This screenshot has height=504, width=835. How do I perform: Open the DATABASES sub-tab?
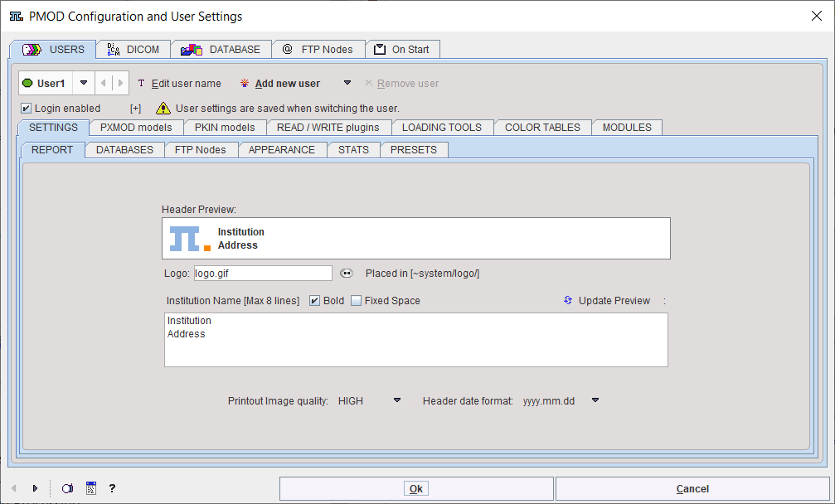tap(124, 150)
